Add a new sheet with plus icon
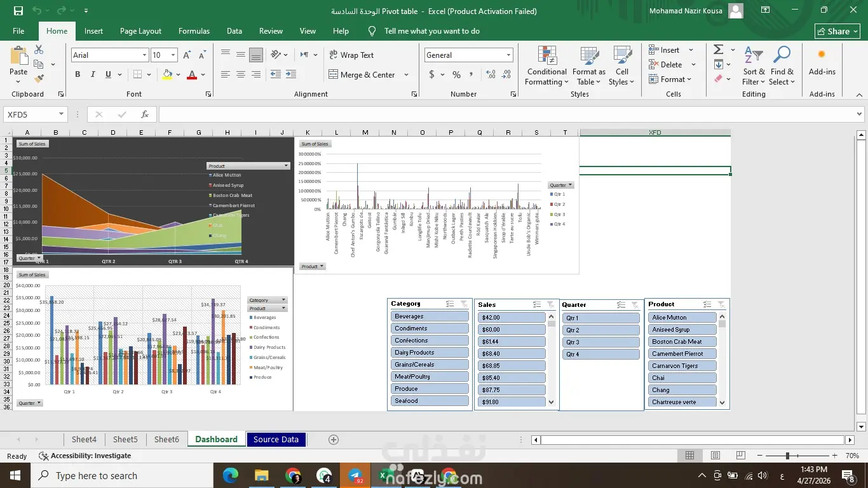Viewport: 868px width, 488px height. pyautogui.click(x=334, y=440)
